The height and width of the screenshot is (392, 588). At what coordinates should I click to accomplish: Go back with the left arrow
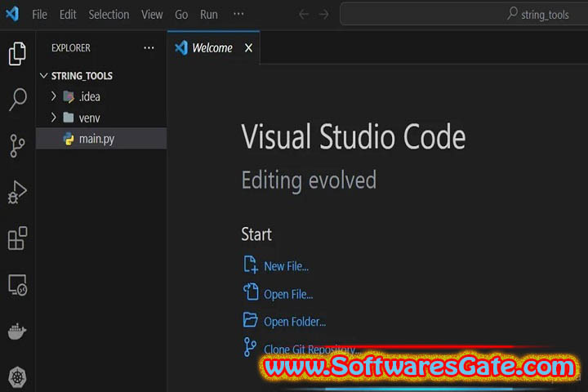(304, 15)
